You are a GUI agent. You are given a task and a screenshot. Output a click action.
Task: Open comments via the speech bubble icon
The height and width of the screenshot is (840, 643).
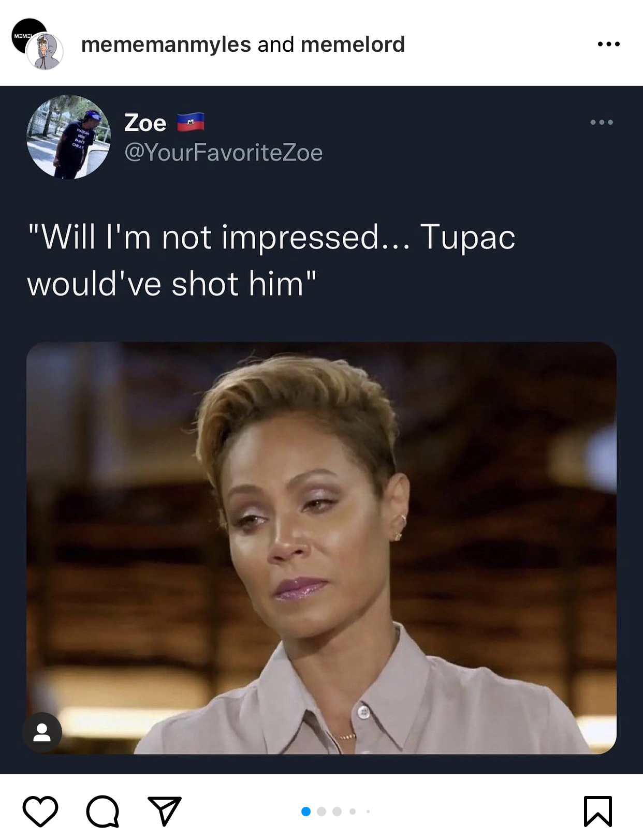[x=103, y=811]
